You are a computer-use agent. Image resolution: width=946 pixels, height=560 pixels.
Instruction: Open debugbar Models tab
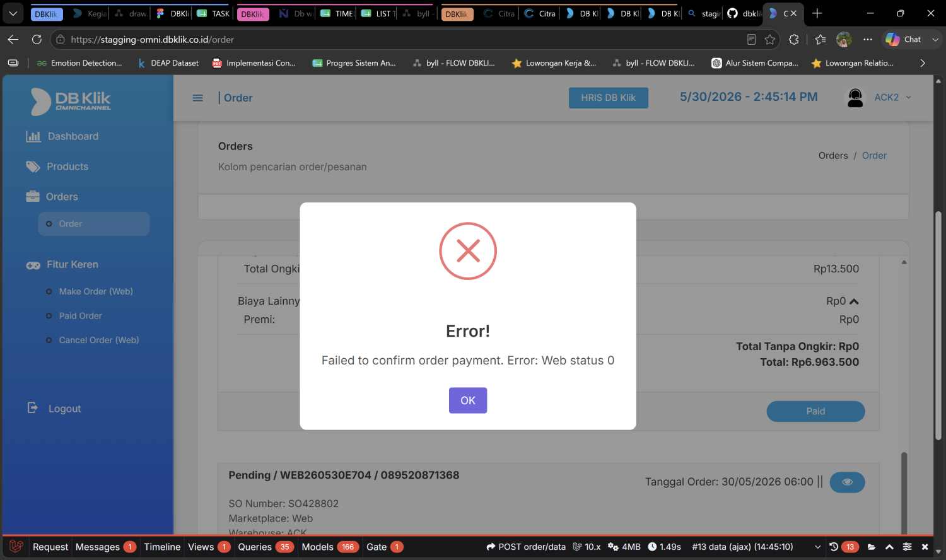point(330,547)
